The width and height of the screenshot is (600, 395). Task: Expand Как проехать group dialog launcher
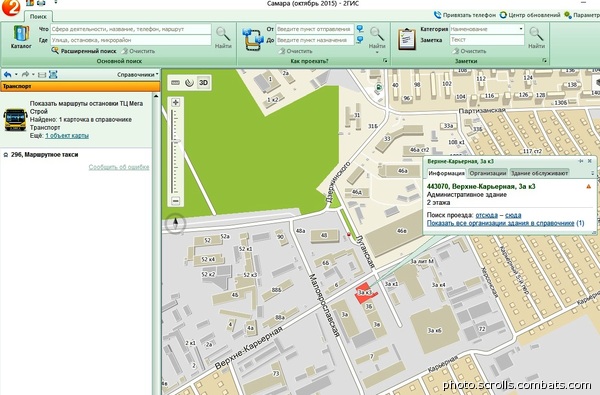tap(385, 61)
